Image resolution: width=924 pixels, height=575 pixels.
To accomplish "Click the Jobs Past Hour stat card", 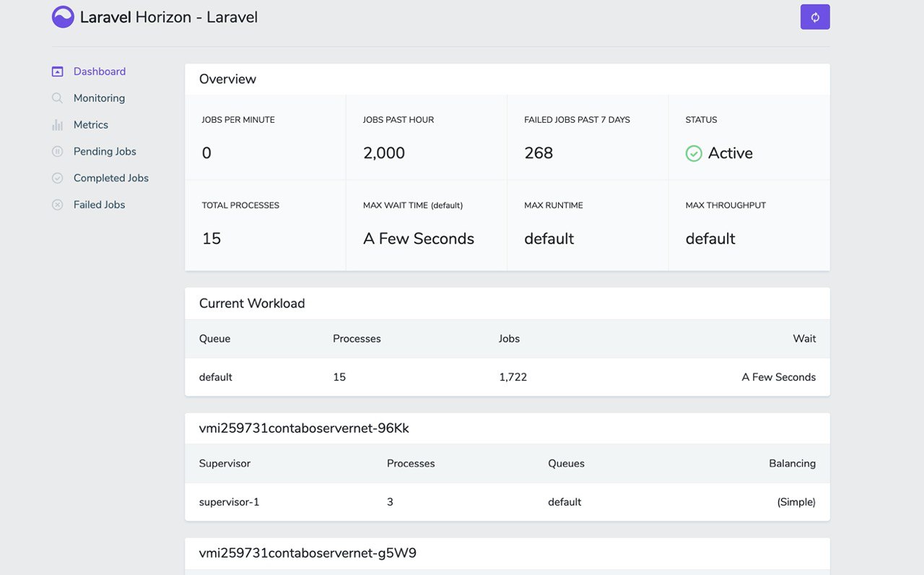I will click(426, 137).
